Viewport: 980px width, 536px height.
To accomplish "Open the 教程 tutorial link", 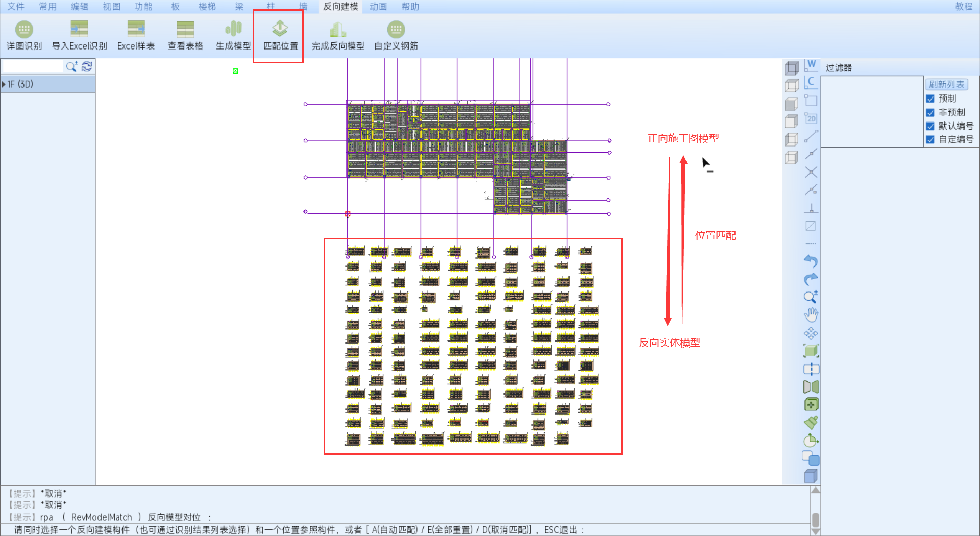I will [x=964, y=7].
